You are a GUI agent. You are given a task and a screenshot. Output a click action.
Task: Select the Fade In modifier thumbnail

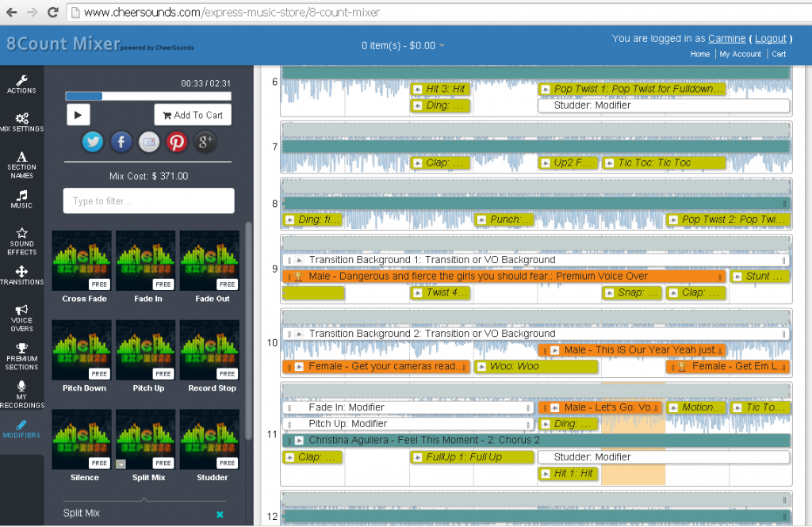146,261
